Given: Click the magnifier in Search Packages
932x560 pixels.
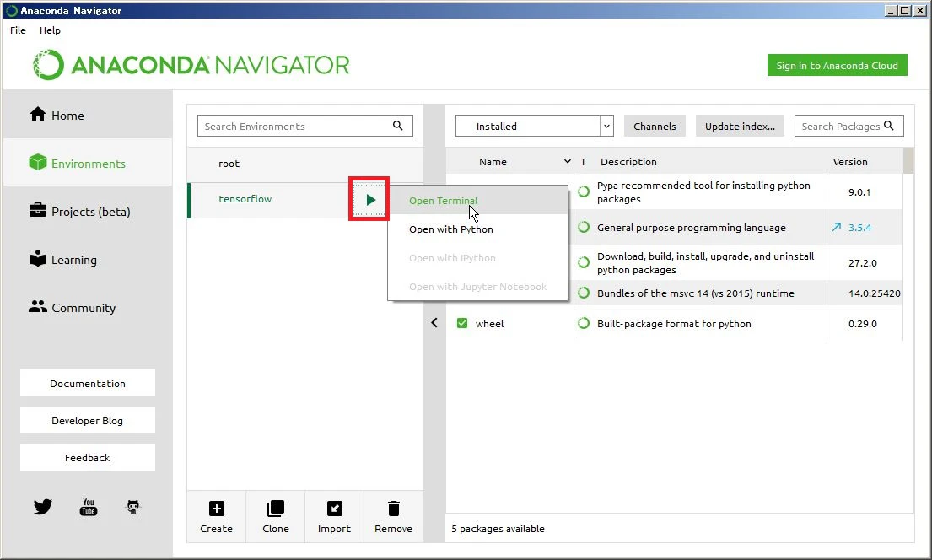Looking at the screenshot, I should point(889,126).
